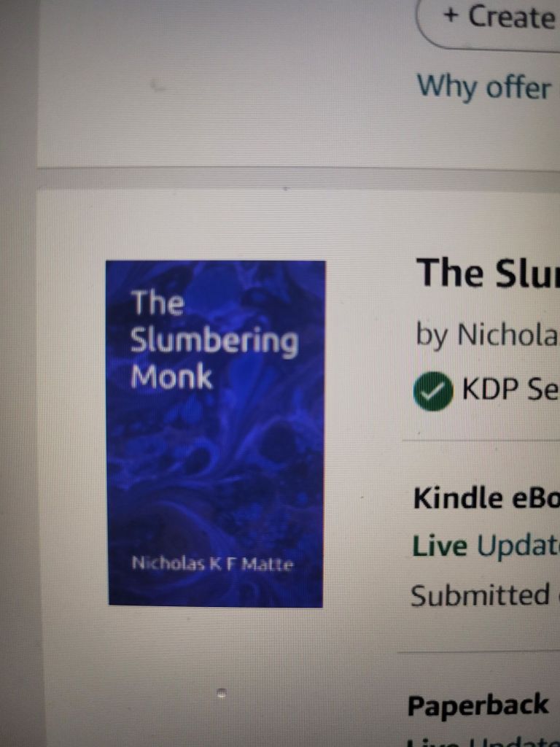
Task: Click the plus sign in the Create button
Action: (x=451, y=16)
